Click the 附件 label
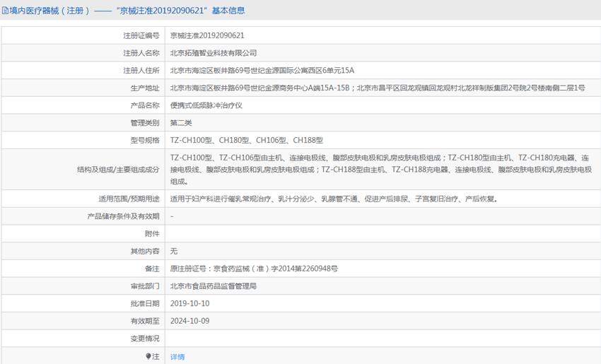 (x=152, y=234)
